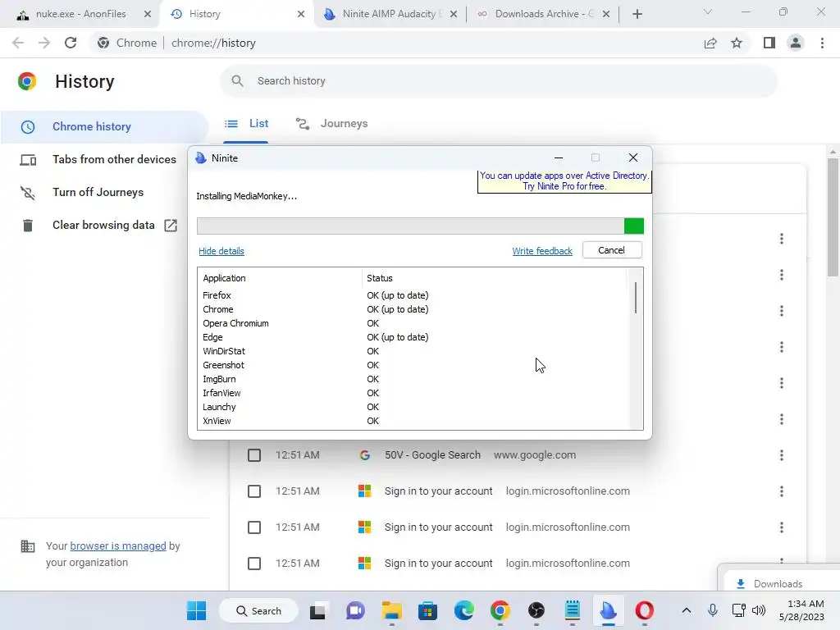The width and height of the screenshot is (840, 630).
Task: Click the taskbar Search box
Action: [258, 610]
